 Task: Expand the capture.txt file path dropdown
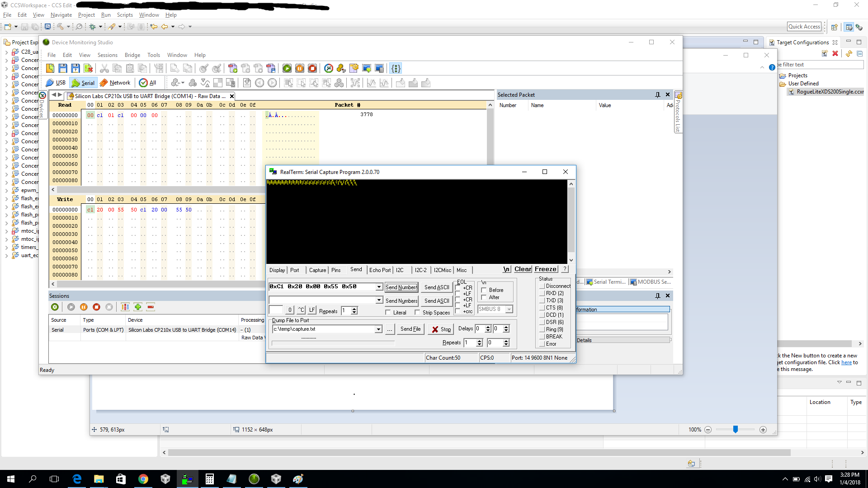(378, 329)
